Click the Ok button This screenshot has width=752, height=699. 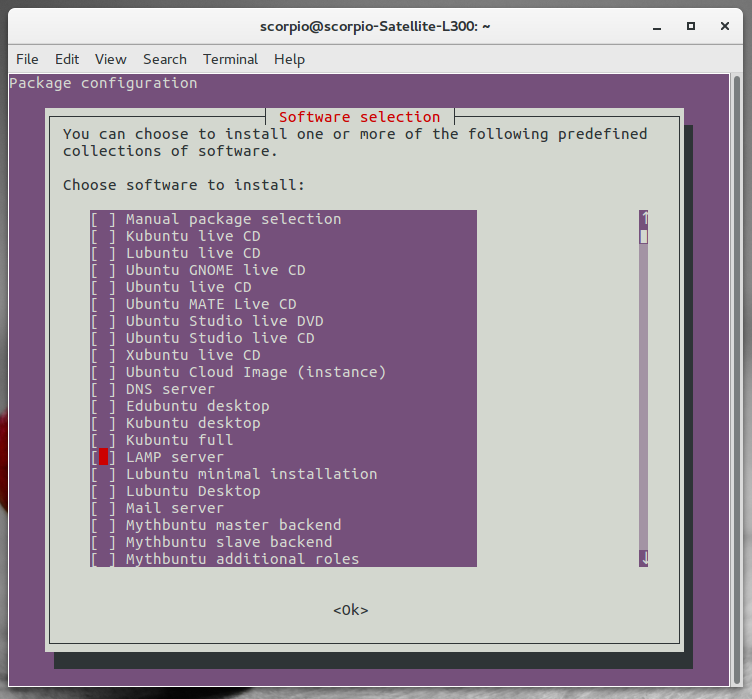point(351,610)
